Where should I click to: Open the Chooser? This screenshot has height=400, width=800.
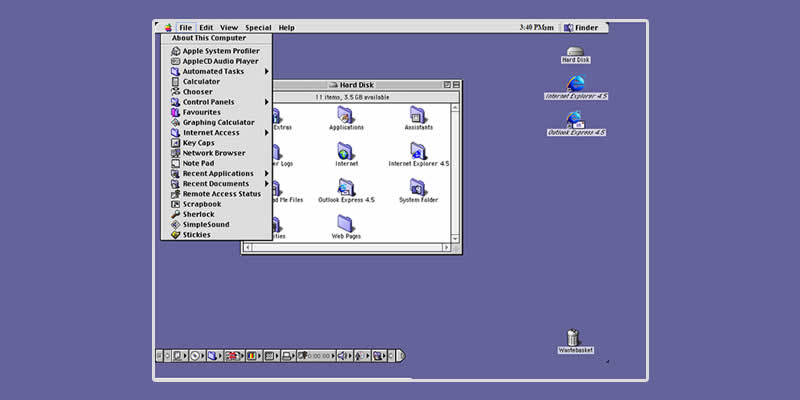(215, 92)
